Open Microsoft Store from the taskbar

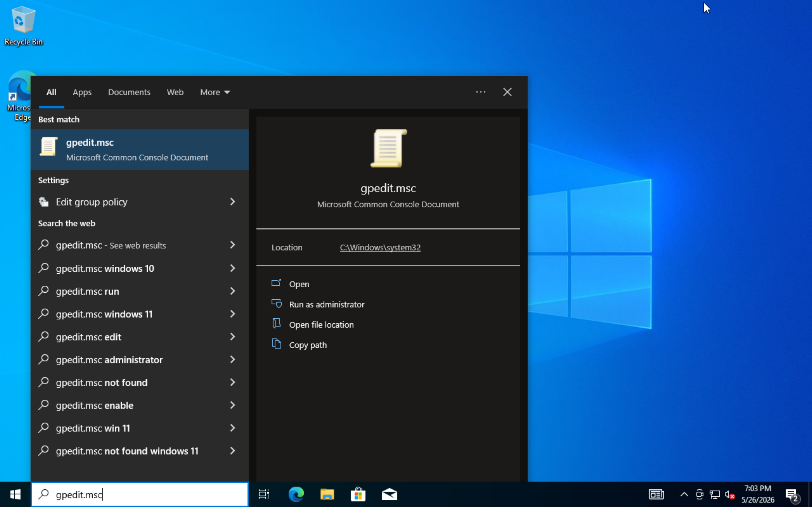[358, 494]
